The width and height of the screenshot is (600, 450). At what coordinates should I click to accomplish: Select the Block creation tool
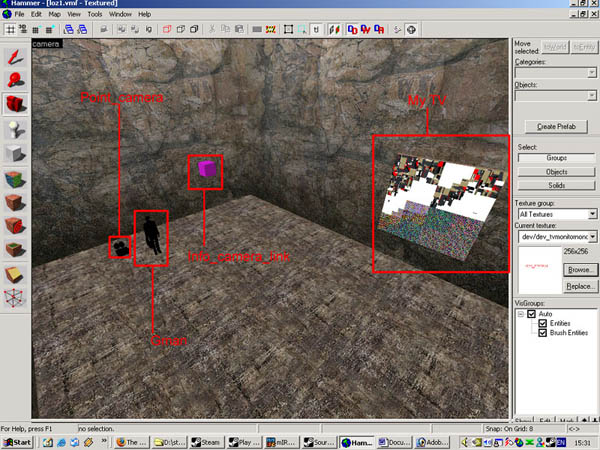tap(15, 154)
